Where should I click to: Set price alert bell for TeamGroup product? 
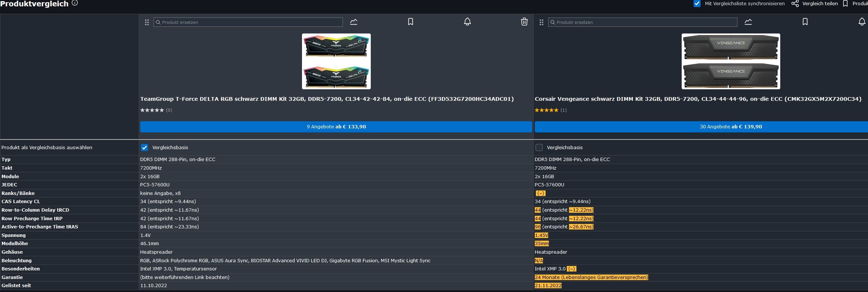pos(467,22)
